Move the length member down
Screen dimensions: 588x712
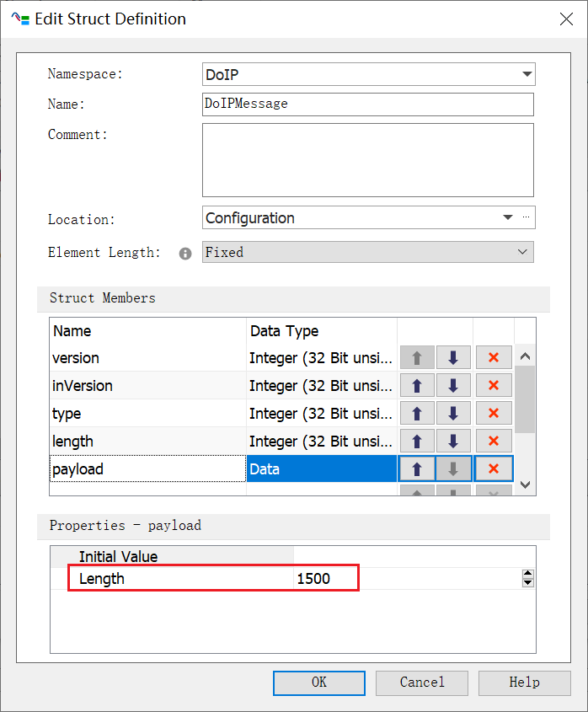tap(453, 442)
